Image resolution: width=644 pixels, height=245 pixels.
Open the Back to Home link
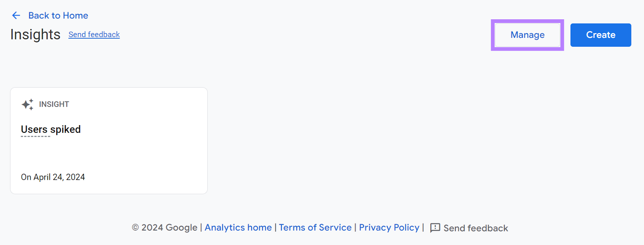point(58,15)
